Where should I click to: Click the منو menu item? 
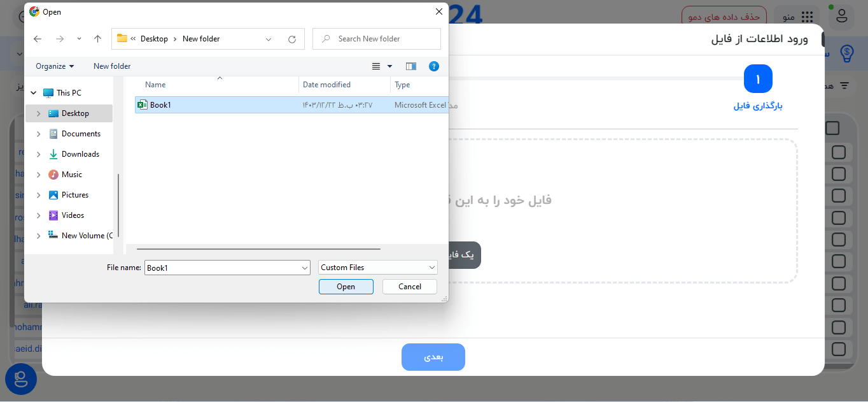point(789,17)
